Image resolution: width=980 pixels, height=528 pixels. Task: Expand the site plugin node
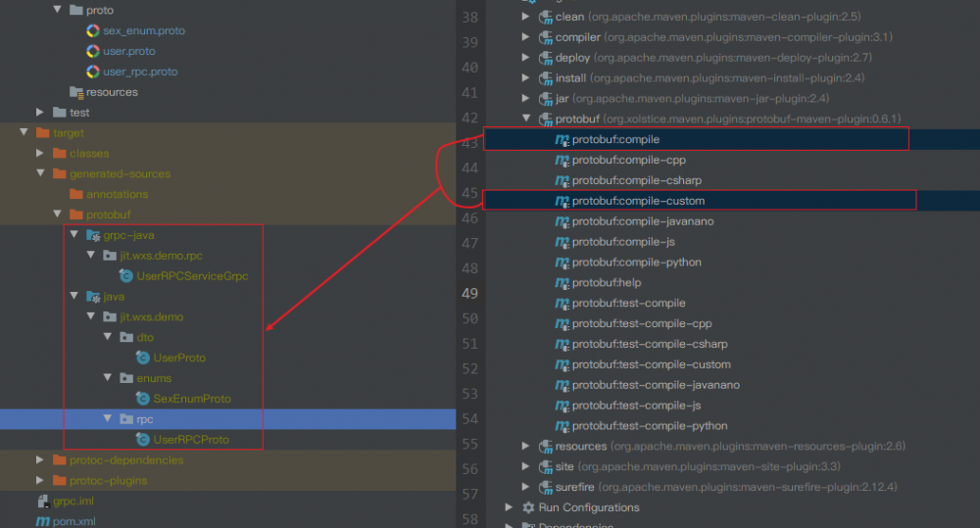point(525,466)
